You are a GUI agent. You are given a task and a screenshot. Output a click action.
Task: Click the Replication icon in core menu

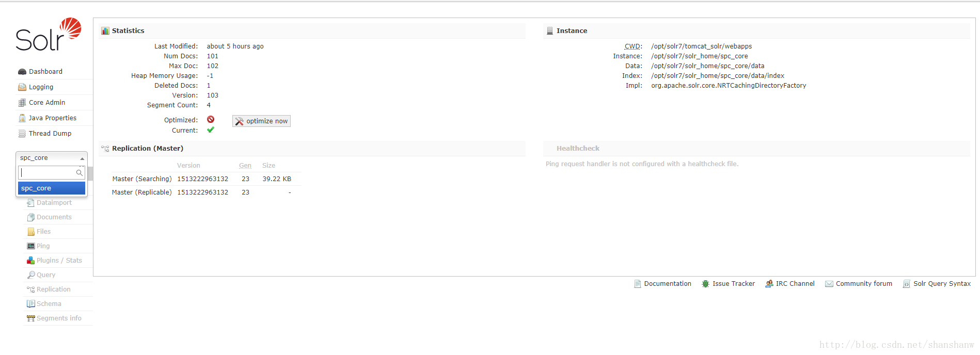click(31, 289)
